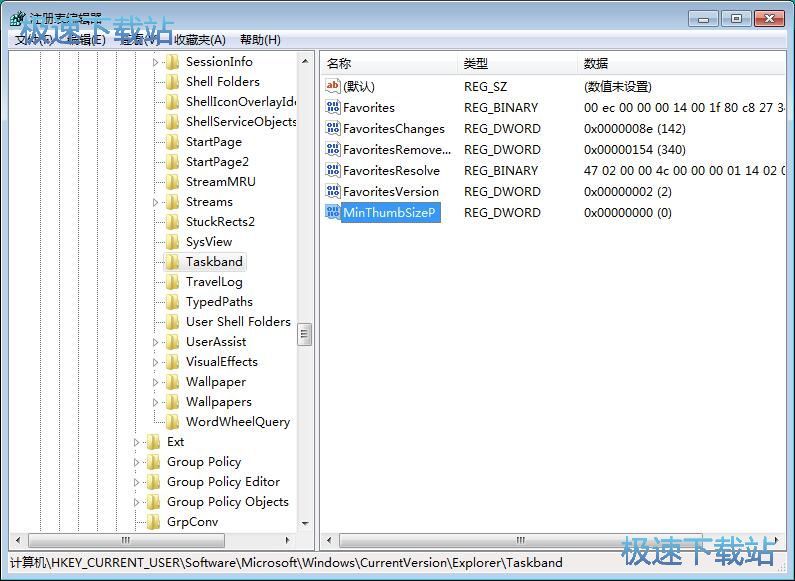Click the GrpConv folder icon
The image size is (795, 581).
153,522
